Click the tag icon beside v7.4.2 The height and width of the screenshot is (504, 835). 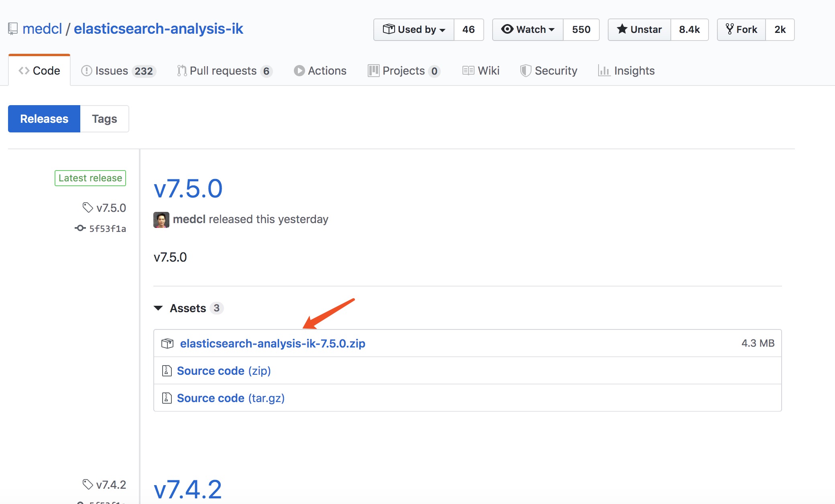click(88, 484)
